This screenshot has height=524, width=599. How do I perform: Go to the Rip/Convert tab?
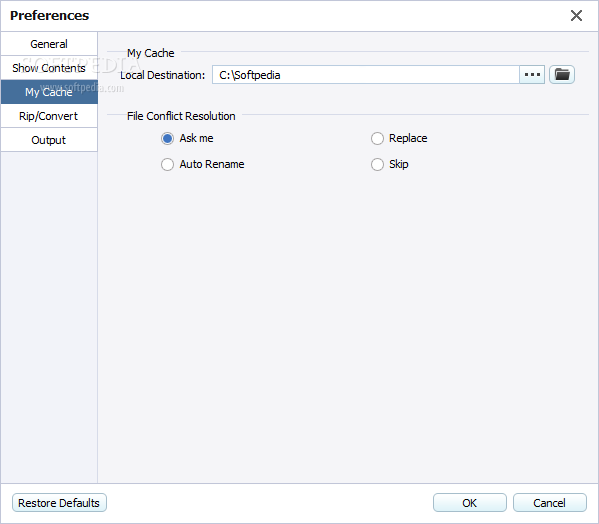pos(49,116)
